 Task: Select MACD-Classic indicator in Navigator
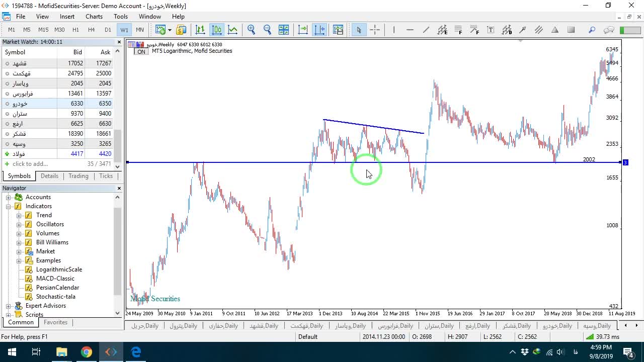(x=55, y=279)
